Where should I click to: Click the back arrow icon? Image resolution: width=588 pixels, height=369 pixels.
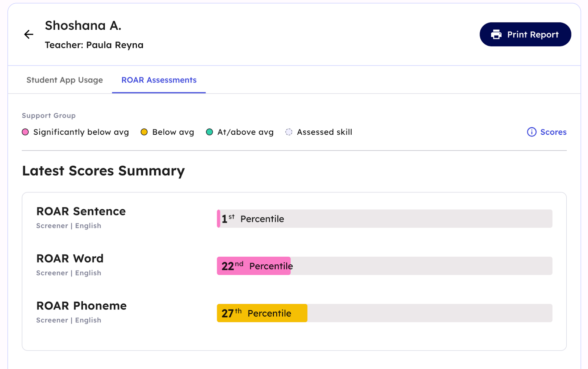29,35
